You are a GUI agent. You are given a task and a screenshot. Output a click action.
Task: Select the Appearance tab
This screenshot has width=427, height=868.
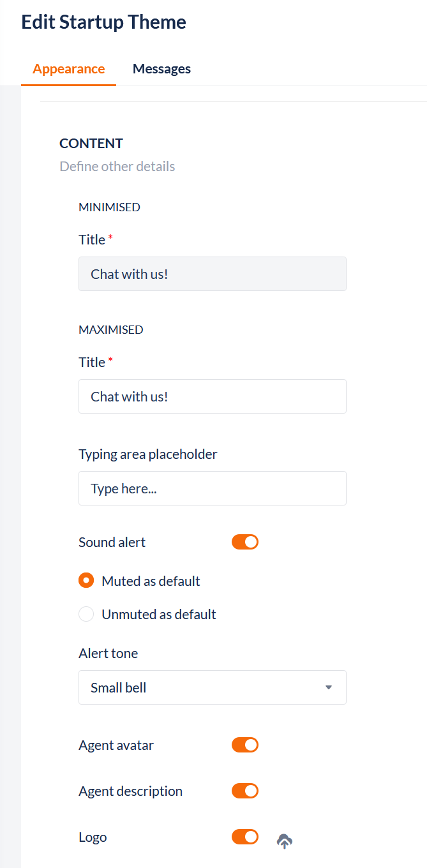pyautogui.click(x=69, y=69)
